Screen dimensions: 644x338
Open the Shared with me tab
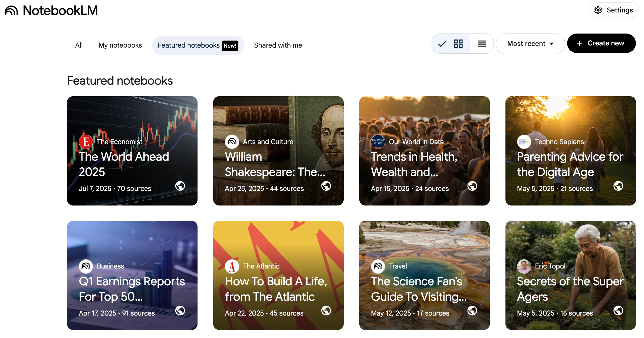coord(278,45)
